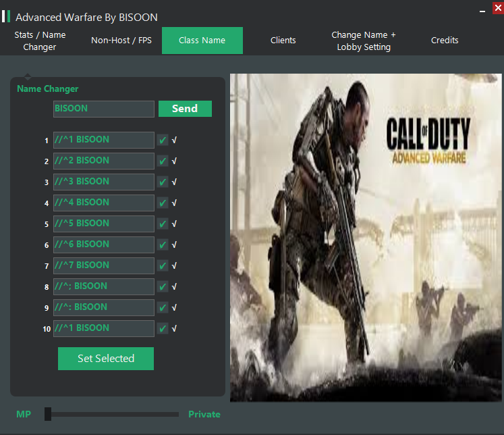Uncheck the checkbox for class row 1
Viewport: 504px width, 435px height.
tap(163, 140)
